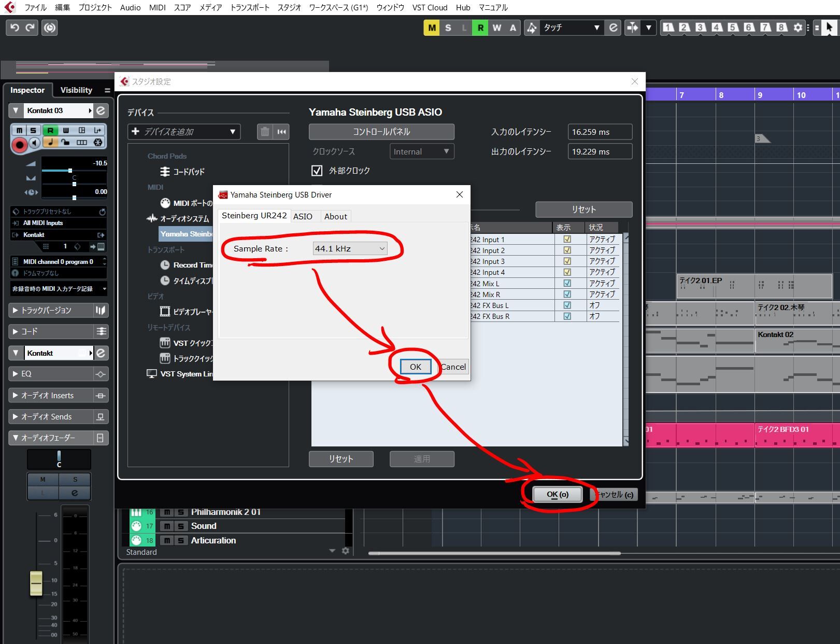
Task: Toggle the 表示 checkbox for Input 1
Action: 567,240
